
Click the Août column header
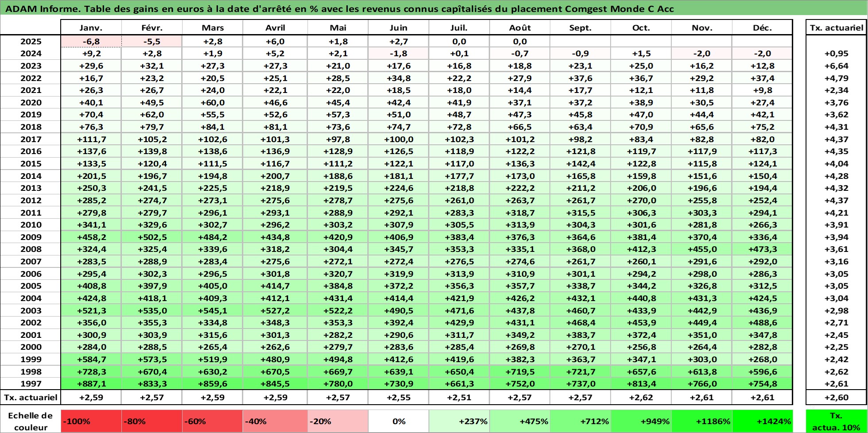coord(520,27)
